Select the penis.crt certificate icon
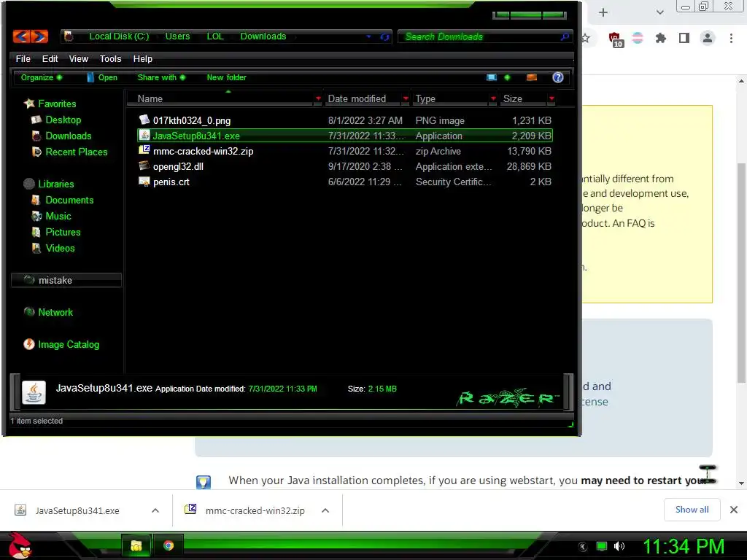747x560 pixels. point(144,182)
